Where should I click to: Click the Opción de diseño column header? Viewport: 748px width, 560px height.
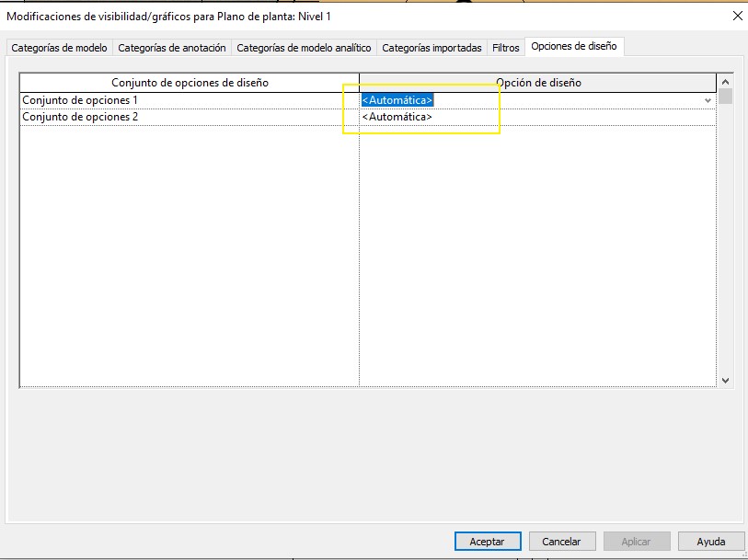click(538, 83)
